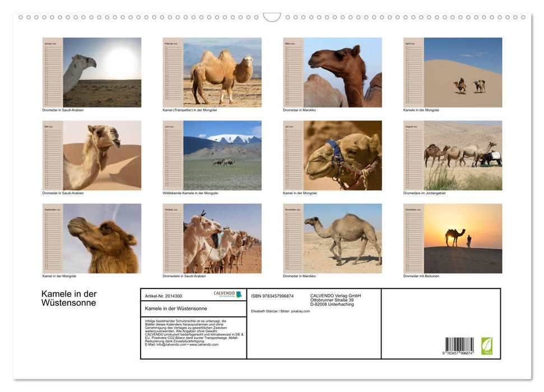This screenshot has width=544, height=392.
Task: Click the green eco leaf icon
Action: pyautogui.click(x=487, y=346)
